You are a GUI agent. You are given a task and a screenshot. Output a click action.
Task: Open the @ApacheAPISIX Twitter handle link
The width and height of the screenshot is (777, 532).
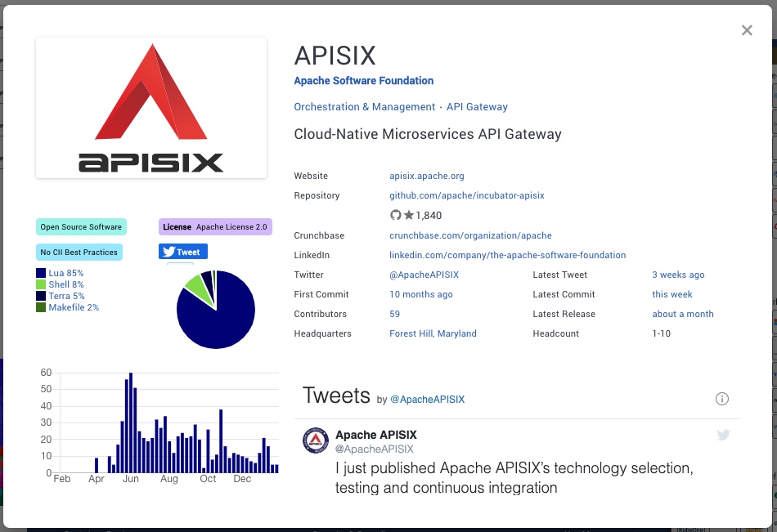click(x=424, y=275)
